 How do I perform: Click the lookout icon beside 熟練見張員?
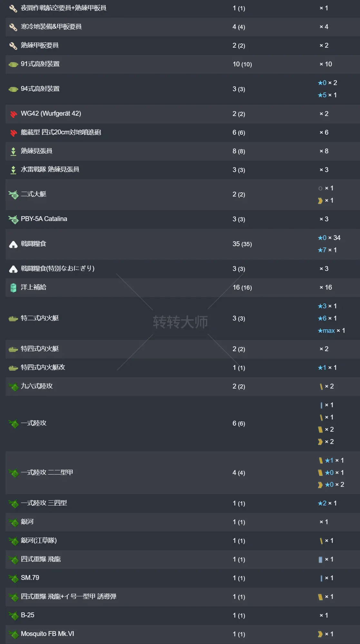[13, 151]
